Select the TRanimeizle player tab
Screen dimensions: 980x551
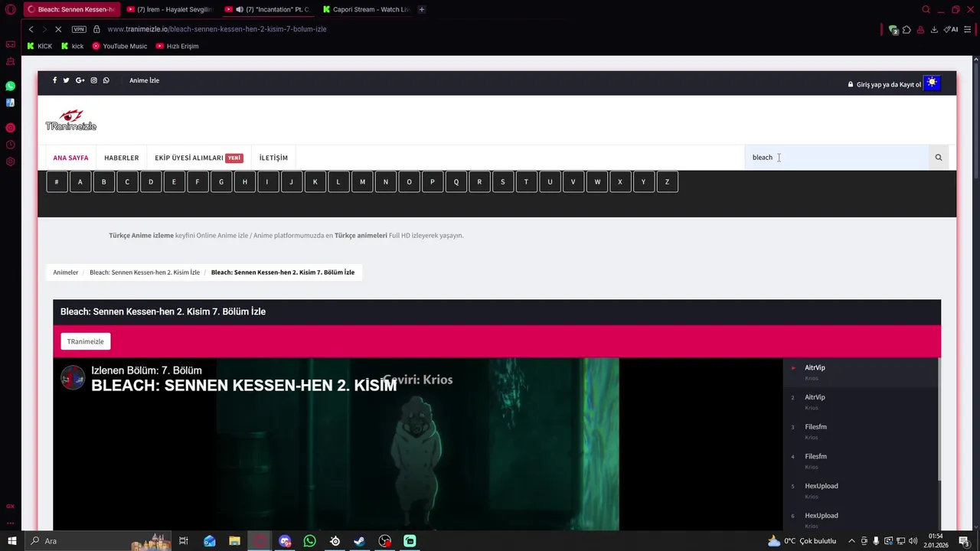(86, 341)
